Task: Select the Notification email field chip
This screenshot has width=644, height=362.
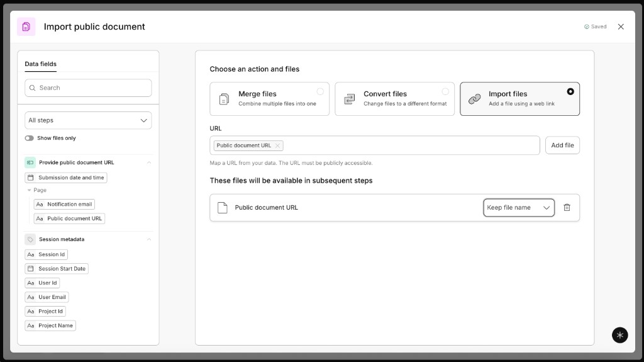Action: tap(65, 205)
